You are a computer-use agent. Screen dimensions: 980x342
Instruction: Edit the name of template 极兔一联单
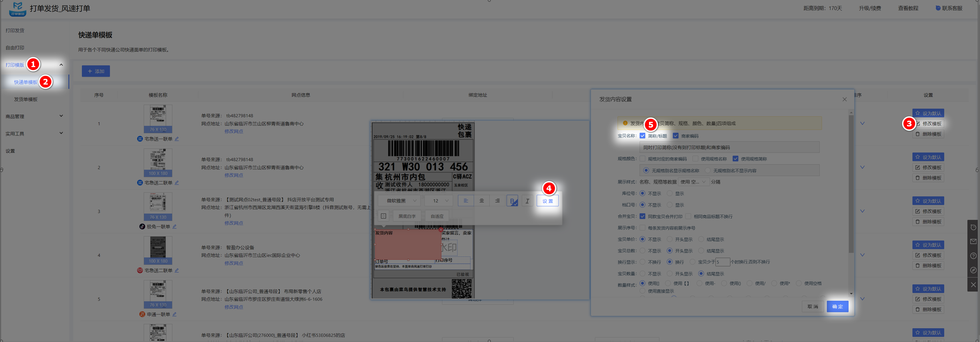(x=174, y=226)
